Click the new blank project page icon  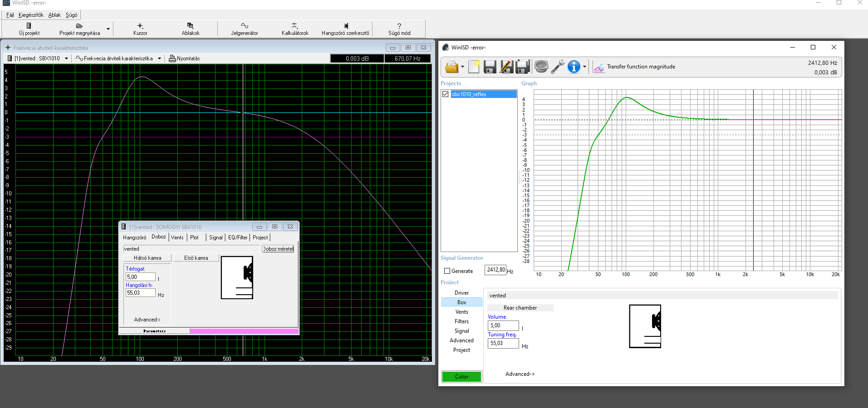(x=474, y=67)
